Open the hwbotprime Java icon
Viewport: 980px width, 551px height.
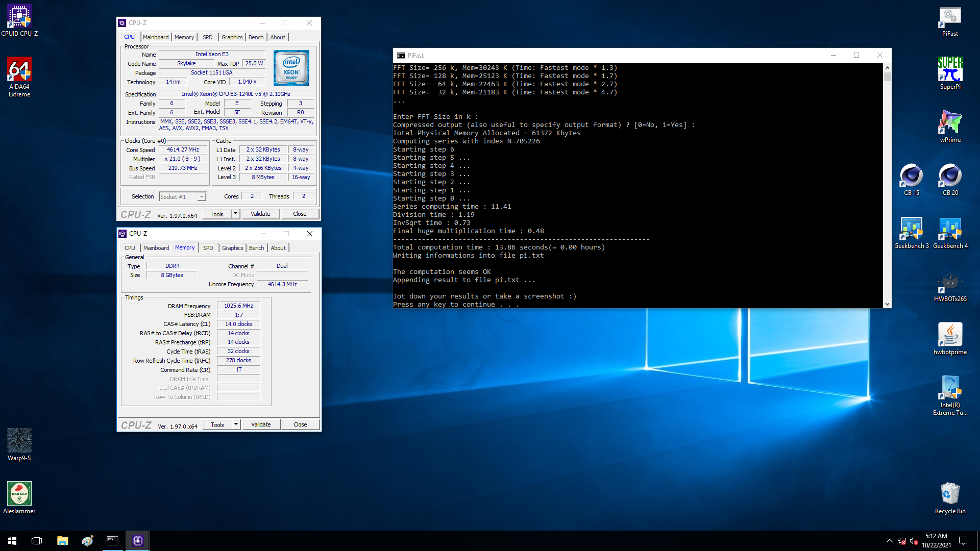(x=950, y=339)
